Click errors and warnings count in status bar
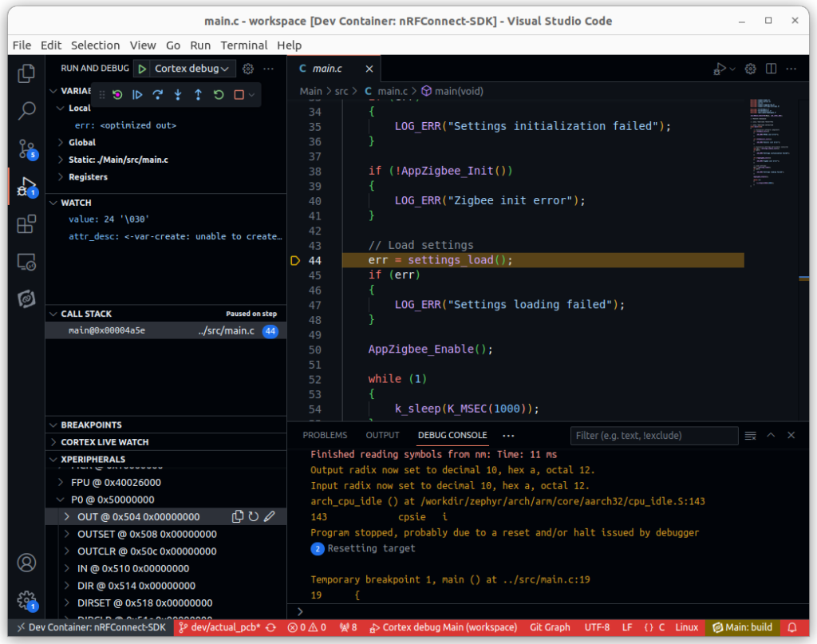817x644 pixels. [307, 627]
